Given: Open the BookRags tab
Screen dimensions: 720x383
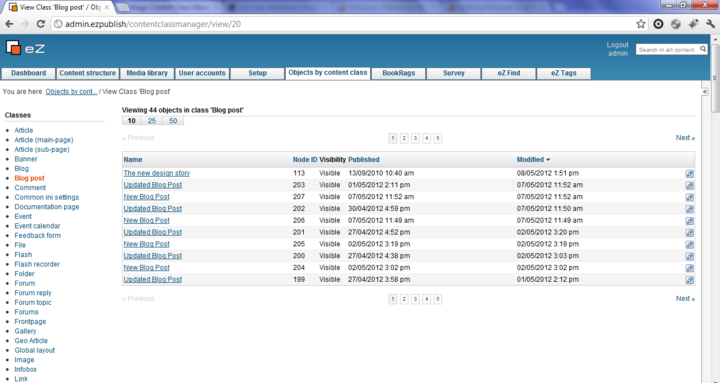Looking at the screenshot, I should click(x=399, y=73).
